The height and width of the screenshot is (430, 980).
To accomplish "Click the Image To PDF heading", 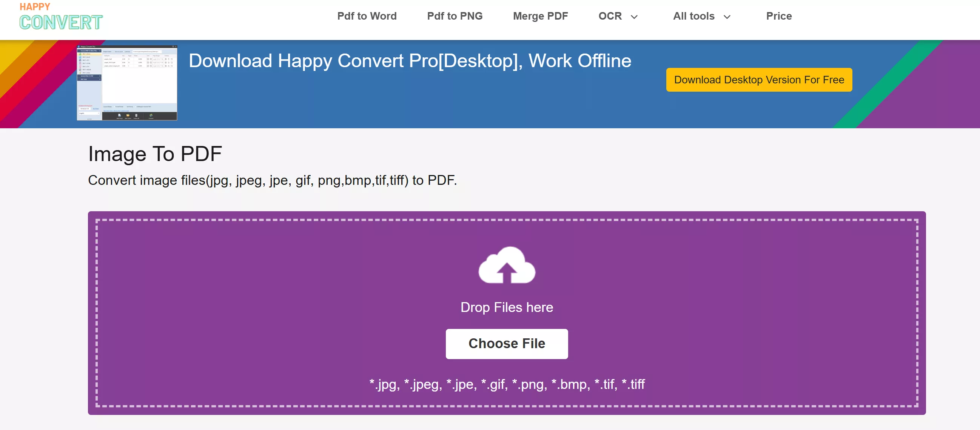I will click(155, 154).
